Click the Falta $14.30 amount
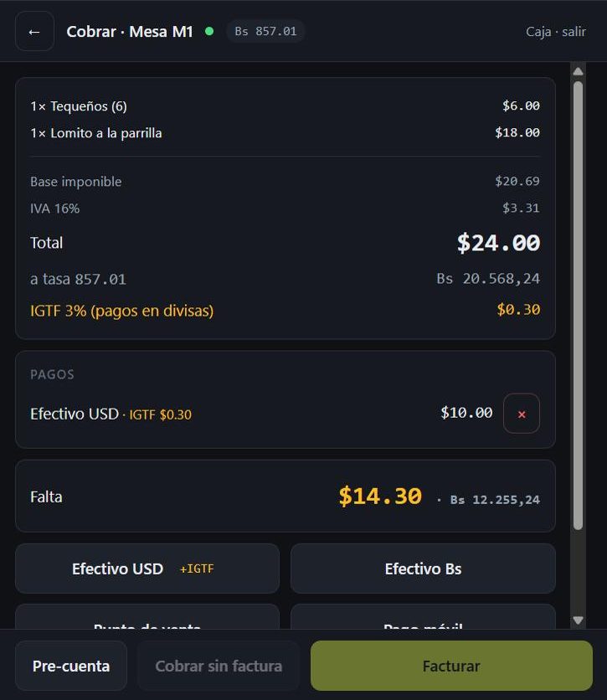The height and width of the screenshot is (700, 607). 380,497
